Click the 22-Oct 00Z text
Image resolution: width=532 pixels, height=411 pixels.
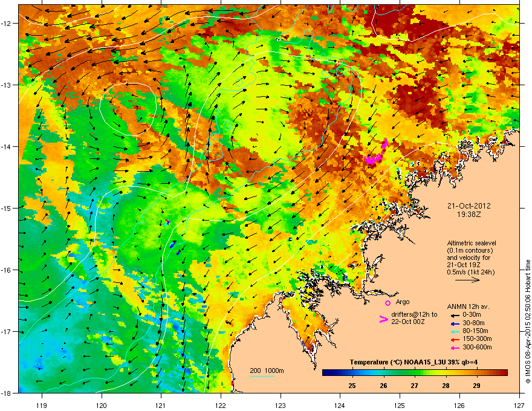pos(408,322)
